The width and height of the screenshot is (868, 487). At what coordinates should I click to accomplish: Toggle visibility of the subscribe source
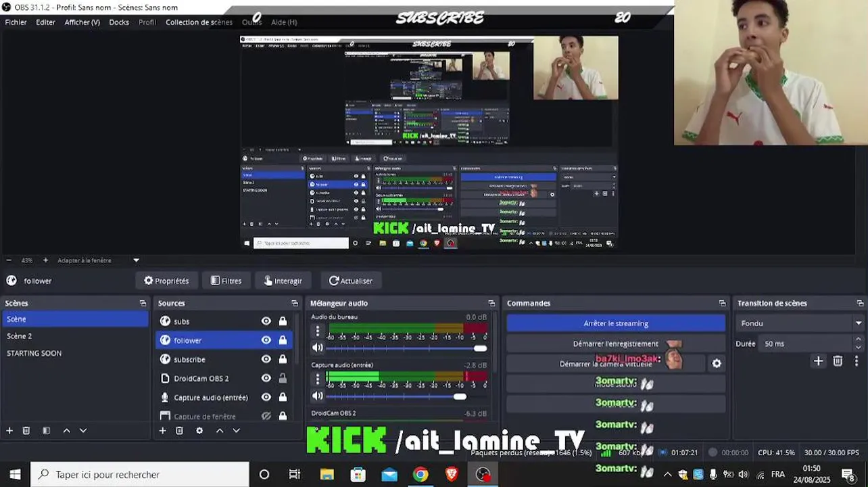266,359
